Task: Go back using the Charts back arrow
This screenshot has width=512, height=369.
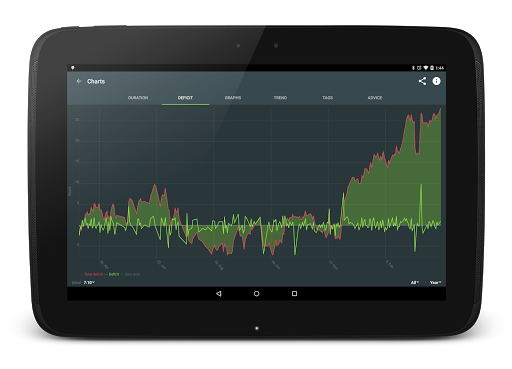Action: 79,81
